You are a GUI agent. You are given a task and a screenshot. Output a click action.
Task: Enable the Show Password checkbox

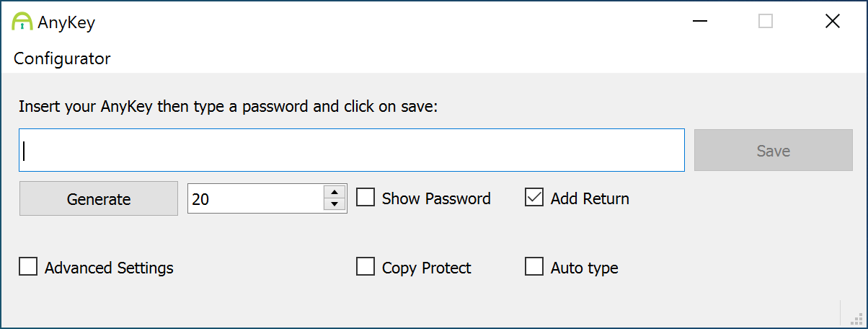click(x=366, y=198)
